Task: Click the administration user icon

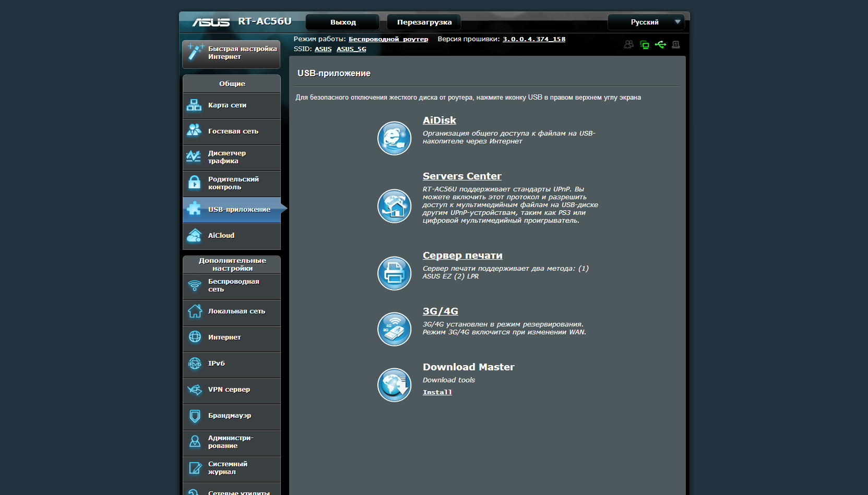Action: (195, 441)
